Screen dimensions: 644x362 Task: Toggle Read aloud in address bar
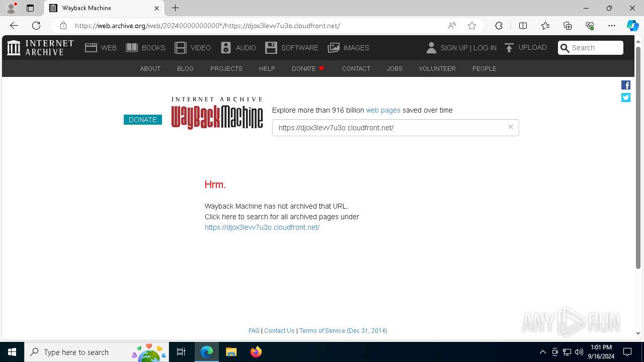coord(452,26)
